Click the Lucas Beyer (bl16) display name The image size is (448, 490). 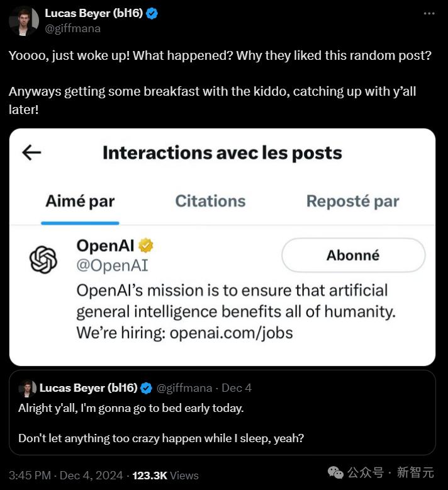pos(93,13)
